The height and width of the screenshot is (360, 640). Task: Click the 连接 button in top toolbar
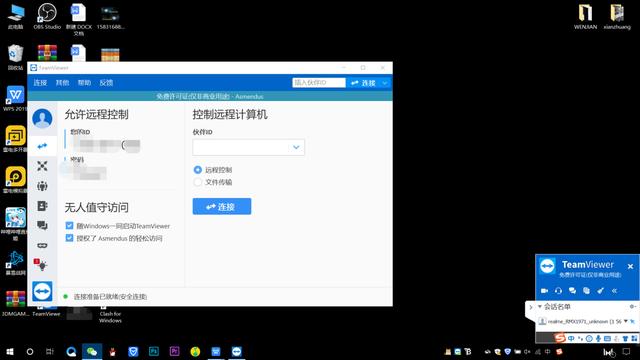point(364,83)
